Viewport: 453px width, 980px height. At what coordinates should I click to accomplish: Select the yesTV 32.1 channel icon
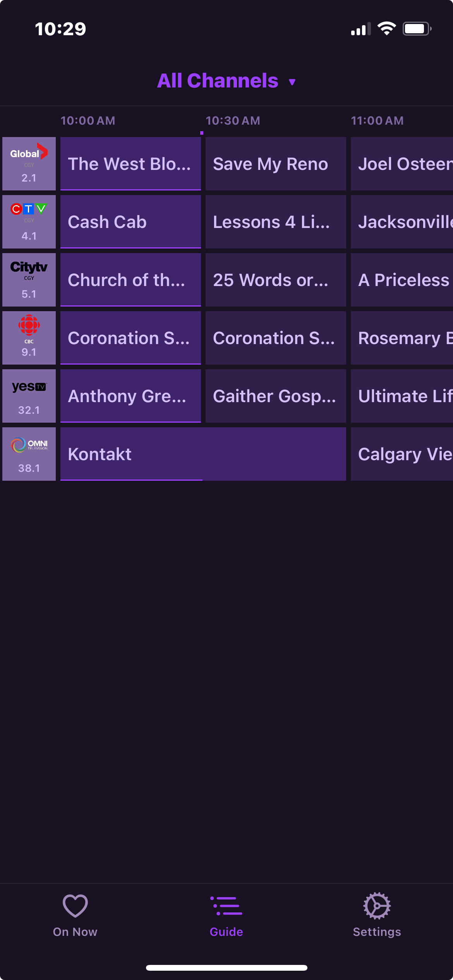point(29,396)
